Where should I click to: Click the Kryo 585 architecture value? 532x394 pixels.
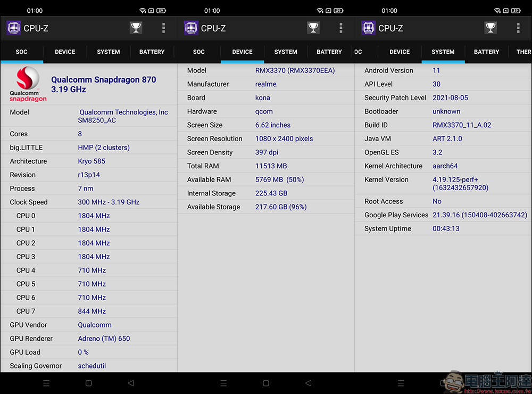92,161
